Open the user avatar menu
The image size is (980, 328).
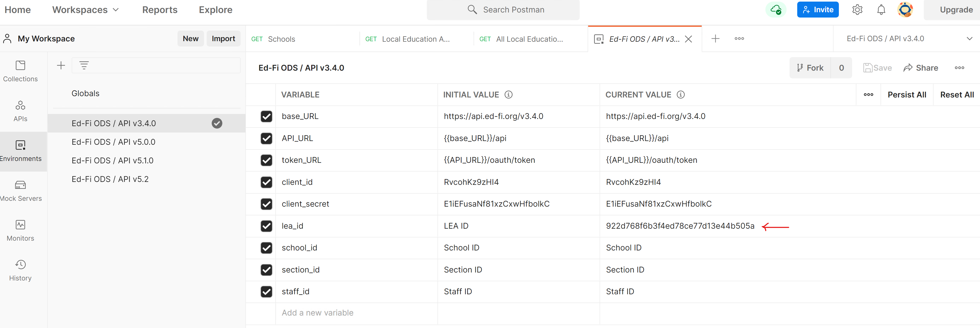(905, 10)
